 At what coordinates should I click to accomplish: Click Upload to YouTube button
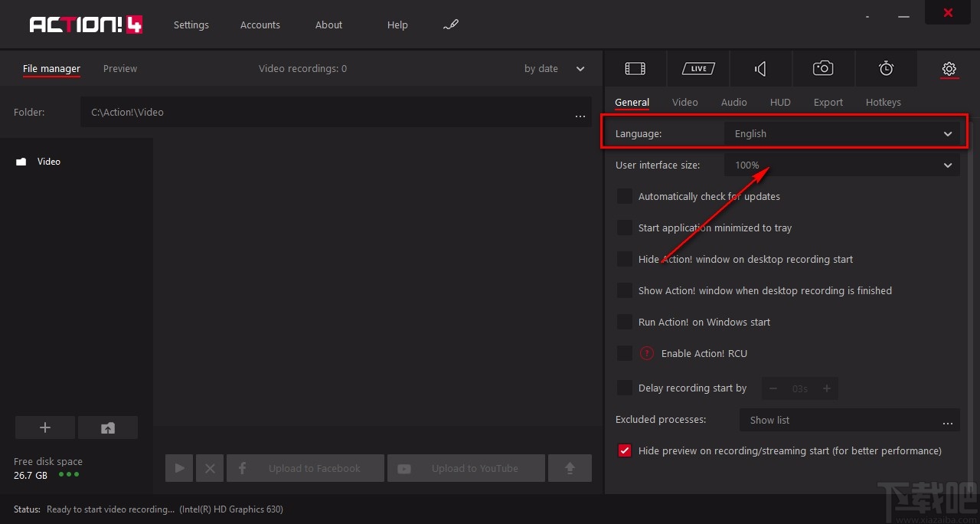(x=466, y=468)
